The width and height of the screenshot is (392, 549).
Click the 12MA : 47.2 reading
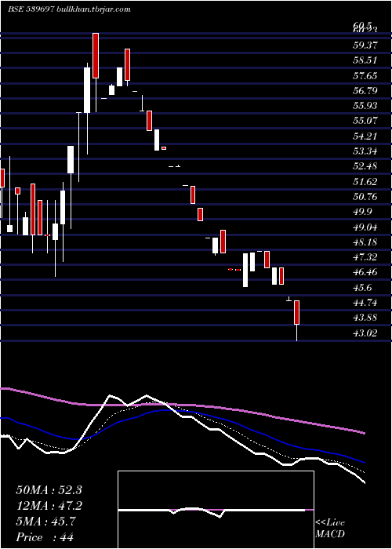[49, 506]
